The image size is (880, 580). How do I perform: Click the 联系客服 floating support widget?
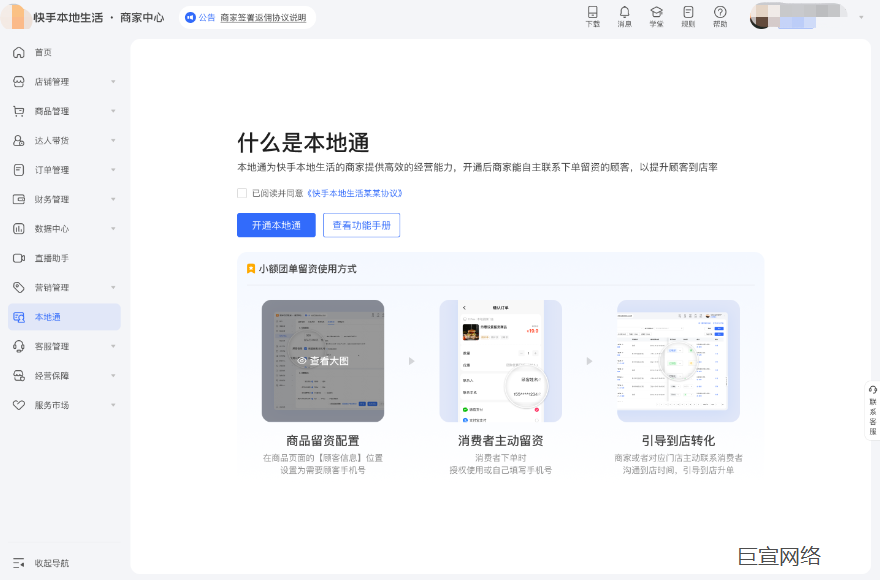(872, 409)
